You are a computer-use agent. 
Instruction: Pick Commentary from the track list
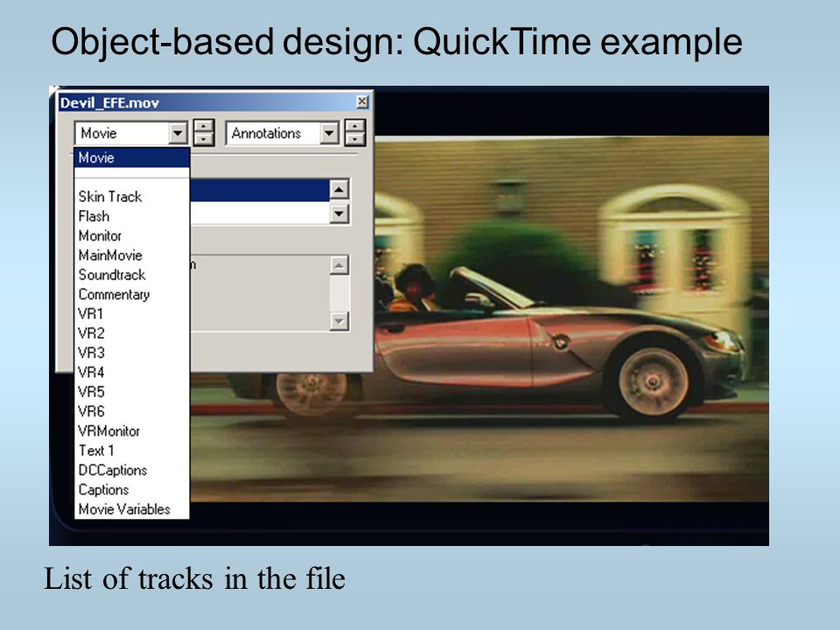(132, 294)
